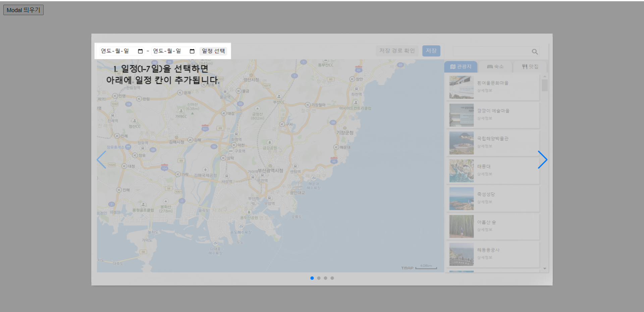Select the third carousel page dot
644x312 pixels.
(325, 278)
